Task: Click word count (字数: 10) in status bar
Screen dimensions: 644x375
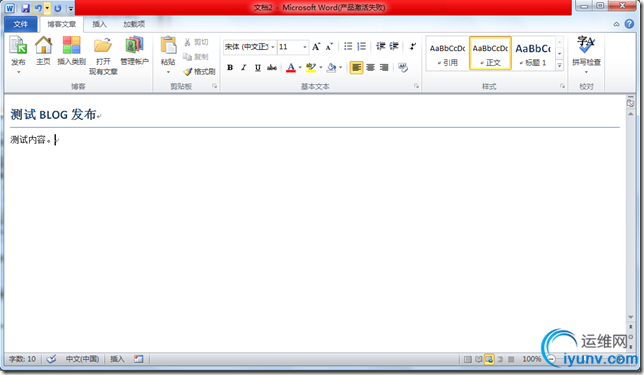Action: (x=23, y=359)
